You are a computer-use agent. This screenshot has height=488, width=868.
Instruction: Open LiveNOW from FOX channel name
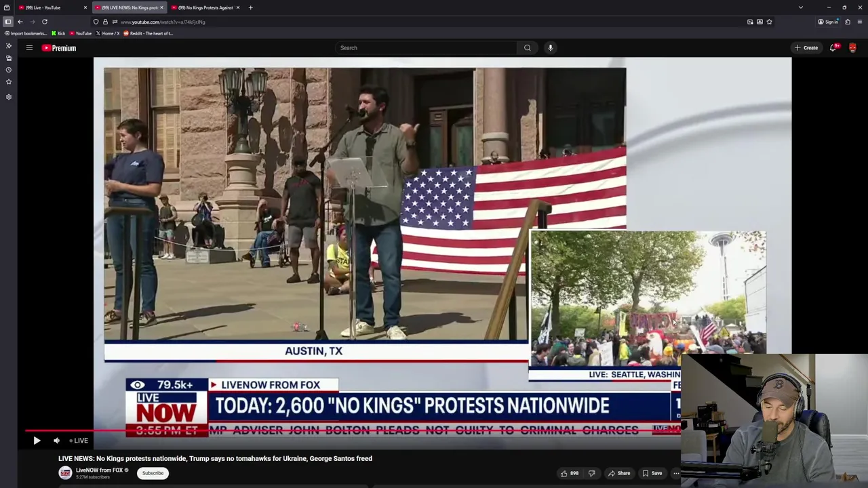coord(99,470)
